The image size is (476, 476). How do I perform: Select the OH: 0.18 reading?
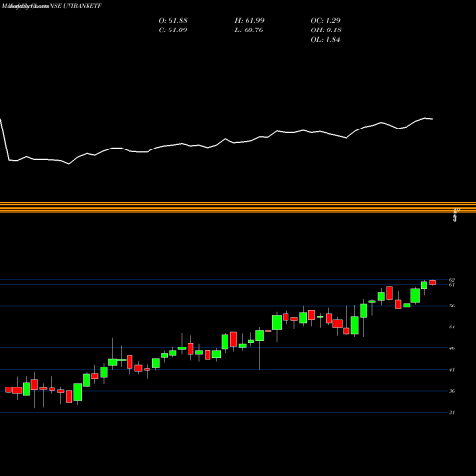click(327, 30)
